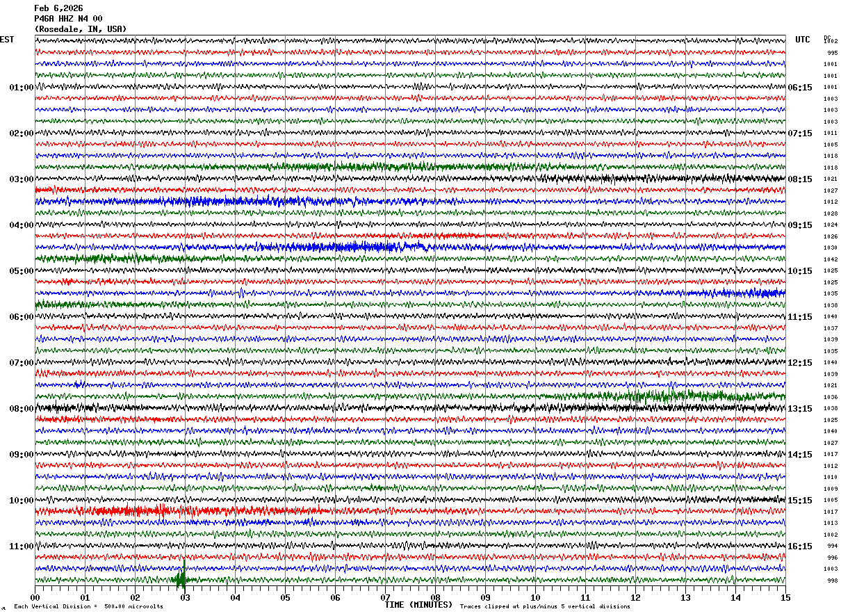The image size is (841, 616).
Task: Click the 'Each Vertical Division = 500.00 microvolts' note
Action: coord(88,607)
